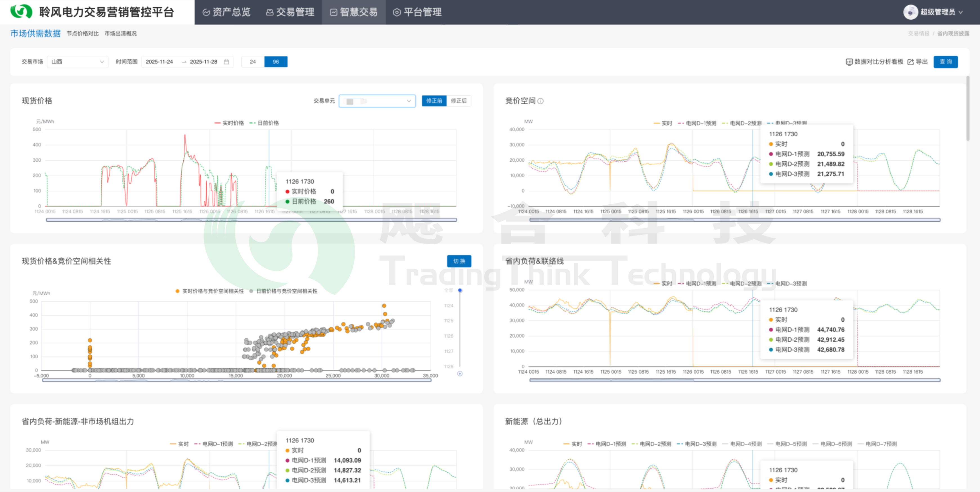Select the 修正后 toggle option
The width and height of the screenshot is (980, 492).
pos(458,101)
